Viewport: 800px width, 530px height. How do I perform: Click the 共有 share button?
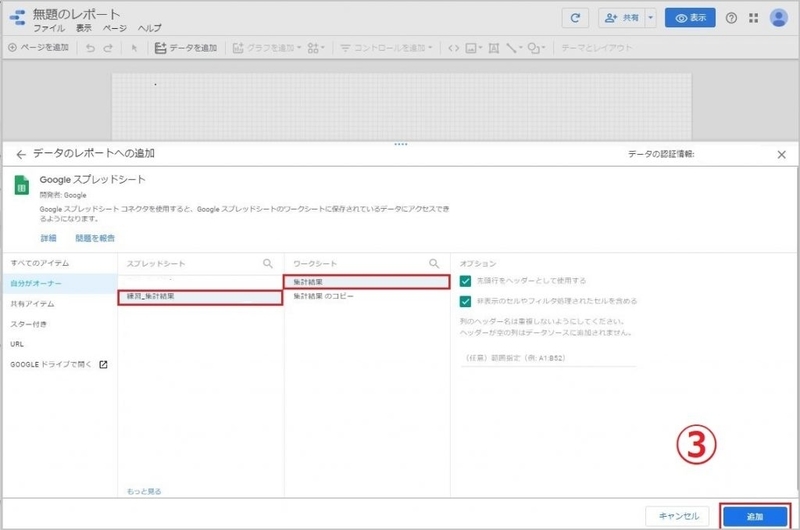621,18
